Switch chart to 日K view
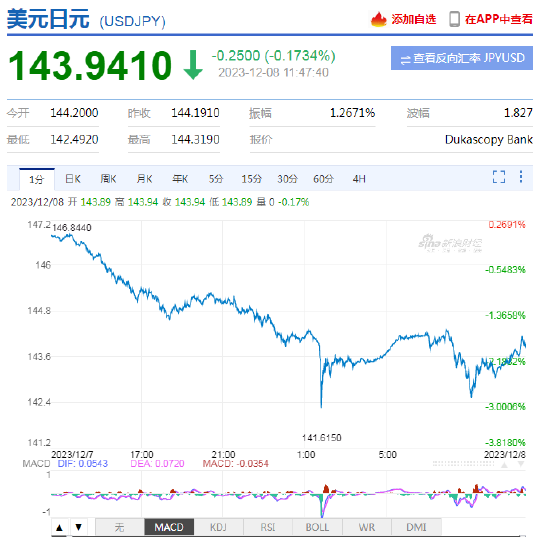550x537 pixels. (x=73, y=179)
